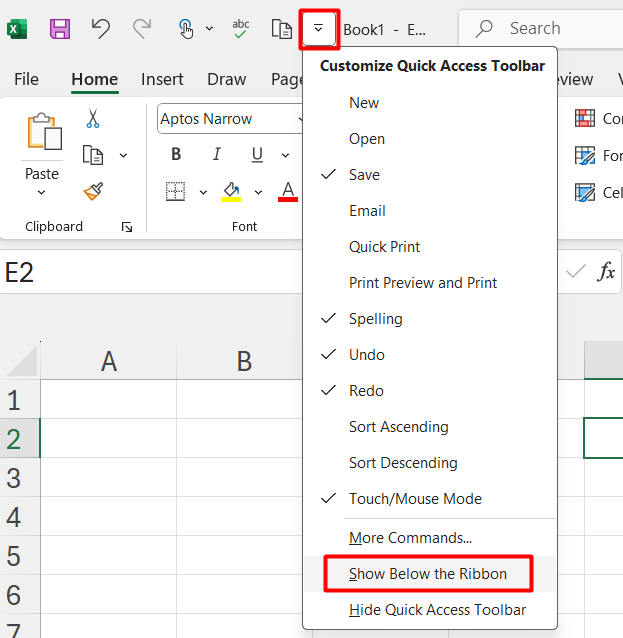Switch to the Insert tab
Screen dimensions: 623x638
pos(162,79)
